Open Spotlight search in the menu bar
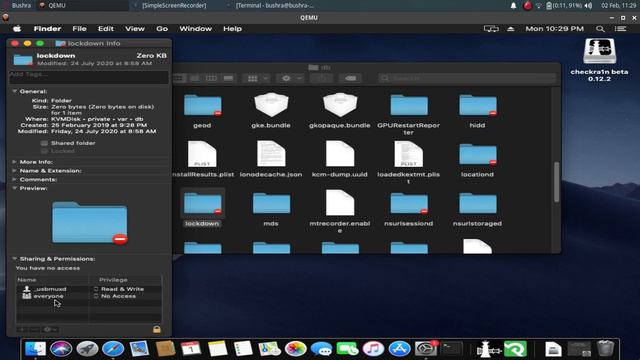Image resolution: width=640 pixels, height=360 pixels. 600,29
